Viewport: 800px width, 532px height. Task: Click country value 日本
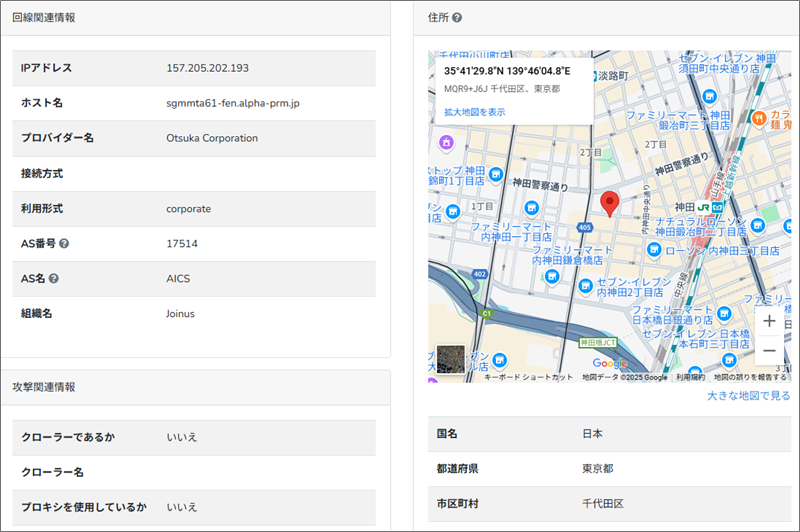tap(592, 434)
